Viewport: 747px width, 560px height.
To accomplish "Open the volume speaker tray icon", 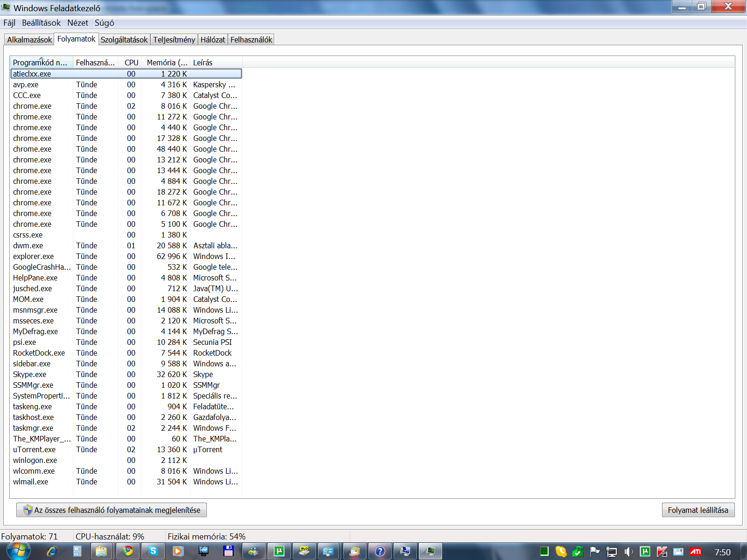I will click(628, 552).
